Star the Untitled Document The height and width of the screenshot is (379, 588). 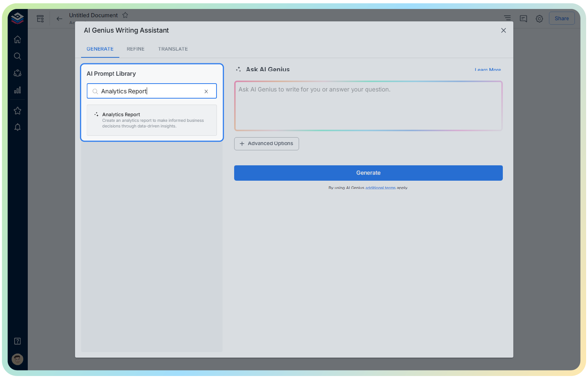(x=125, y=15)
